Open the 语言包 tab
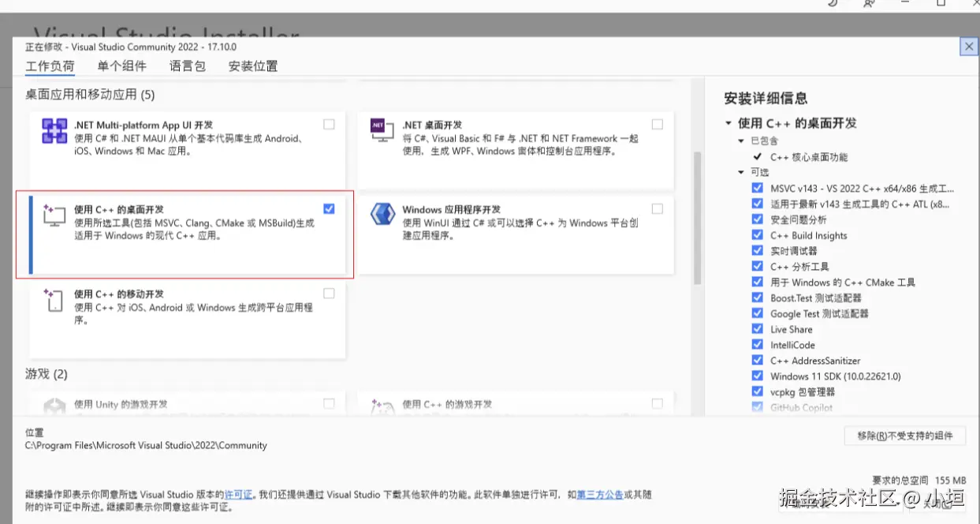Viewport: 980px width, 524px height. [188, 66]
